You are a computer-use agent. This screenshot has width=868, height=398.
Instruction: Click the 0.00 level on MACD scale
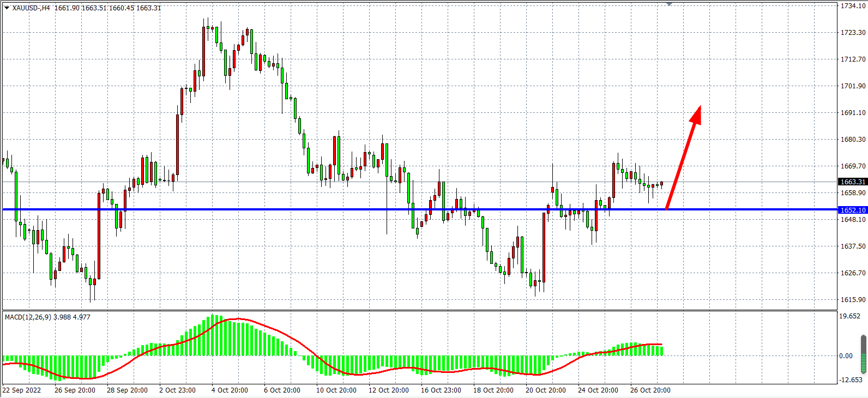pyautogui.click(x=846, y=356)
